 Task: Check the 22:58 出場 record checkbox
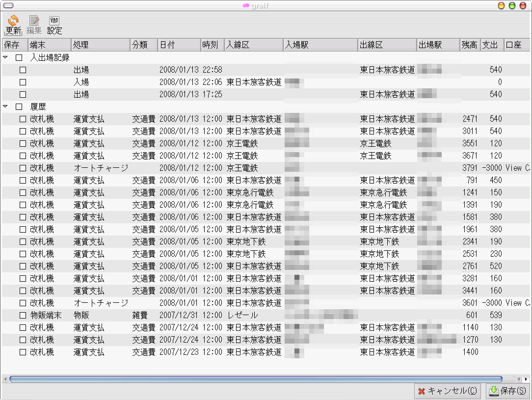click(23, 70)
